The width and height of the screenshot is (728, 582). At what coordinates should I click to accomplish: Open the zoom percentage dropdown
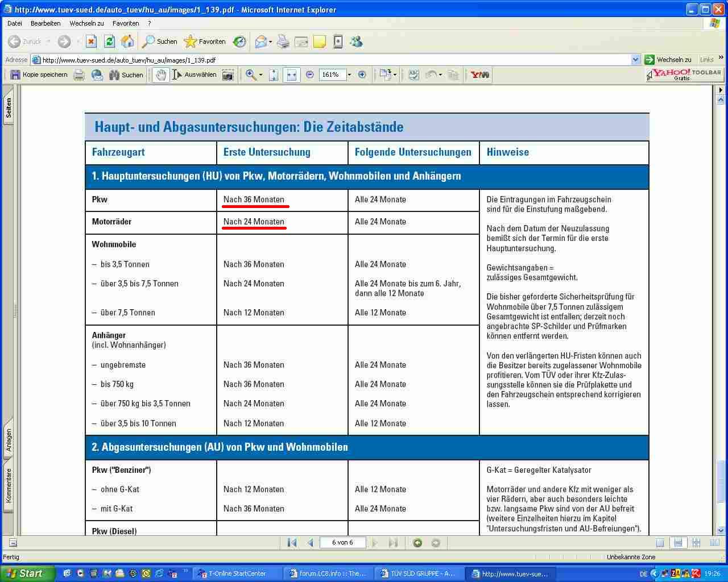click(x=349, y=75)
